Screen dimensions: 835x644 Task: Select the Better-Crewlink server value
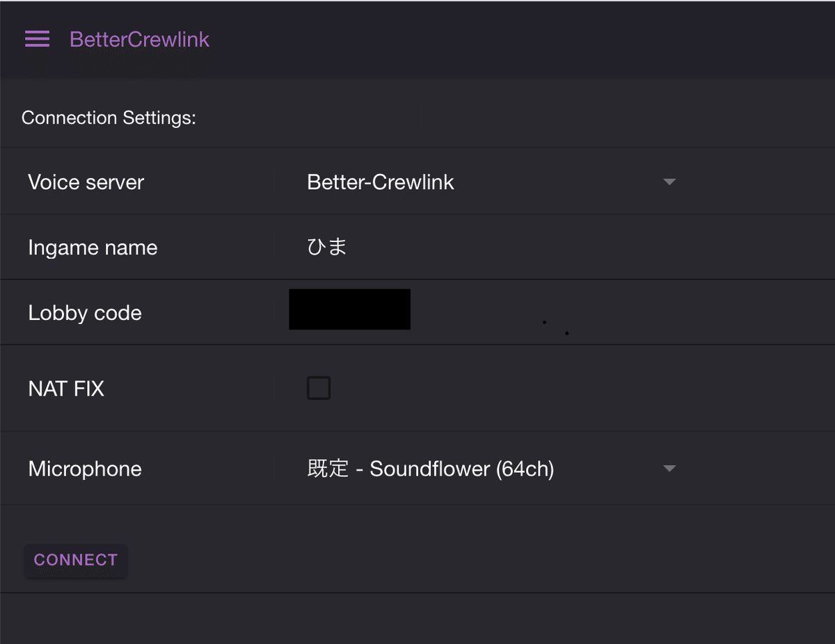(380, 182)
